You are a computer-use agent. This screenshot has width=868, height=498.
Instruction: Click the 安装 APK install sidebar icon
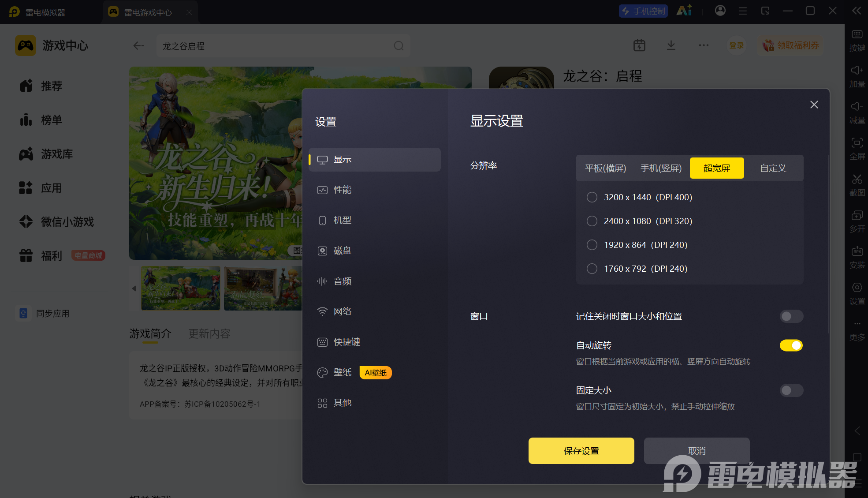857,257
